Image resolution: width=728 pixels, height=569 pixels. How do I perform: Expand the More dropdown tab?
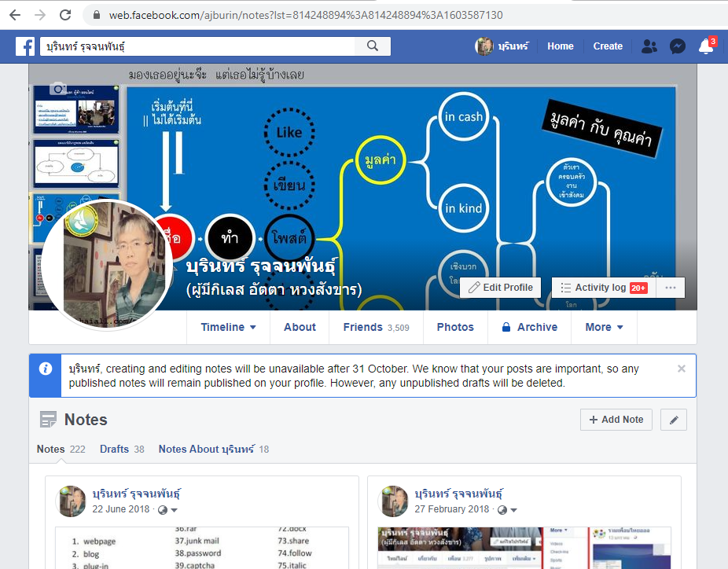604,327
